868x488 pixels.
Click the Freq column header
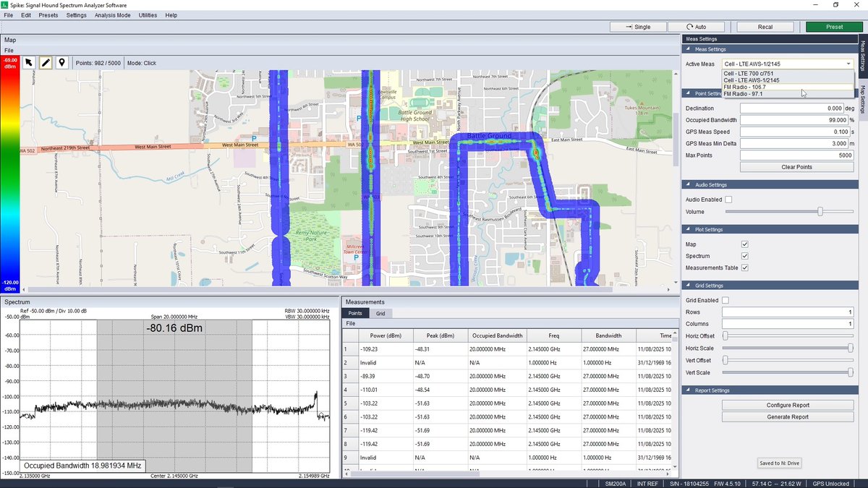(x=554, y=335)
